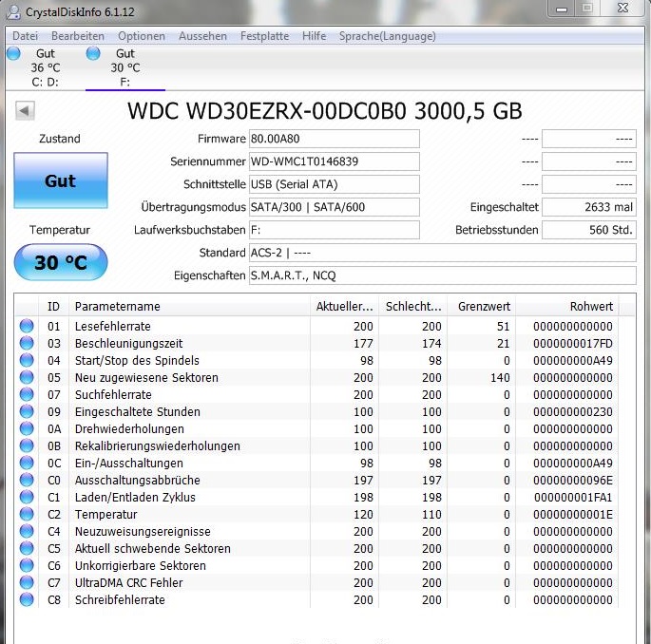
Task: Open the Aussehen menu
Action: pyautogui.click(x=202, y=36)
